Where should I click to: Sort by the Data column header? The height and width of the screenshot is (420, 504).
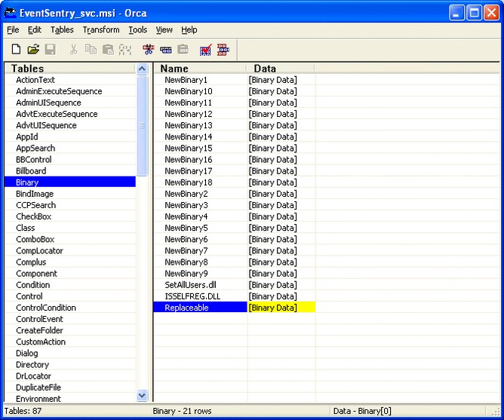281,69
